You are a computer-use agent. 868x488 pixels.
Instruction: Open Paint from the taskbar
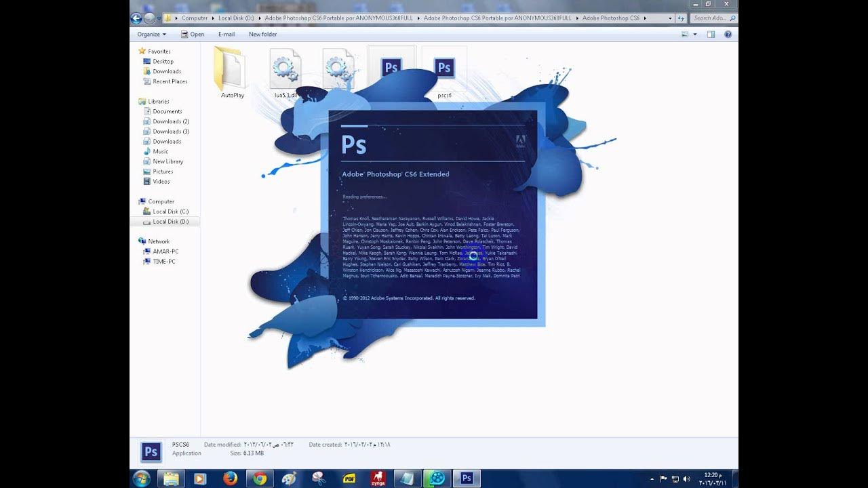click(289, 479)
